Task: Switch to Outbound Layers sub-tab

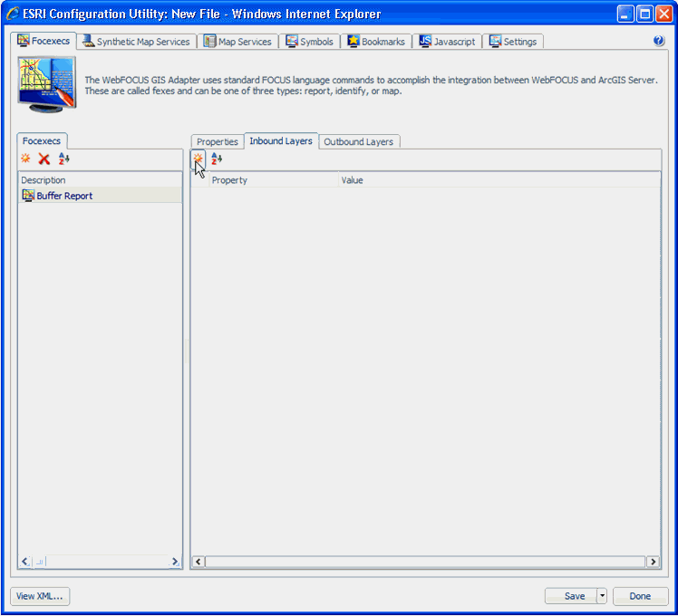Action: 358,142
